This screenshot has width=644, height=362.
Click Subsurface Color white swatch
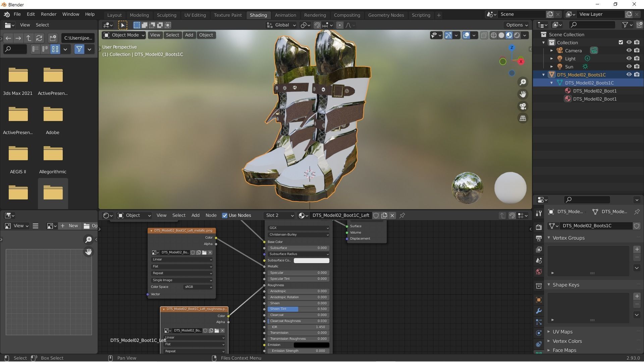311,261
